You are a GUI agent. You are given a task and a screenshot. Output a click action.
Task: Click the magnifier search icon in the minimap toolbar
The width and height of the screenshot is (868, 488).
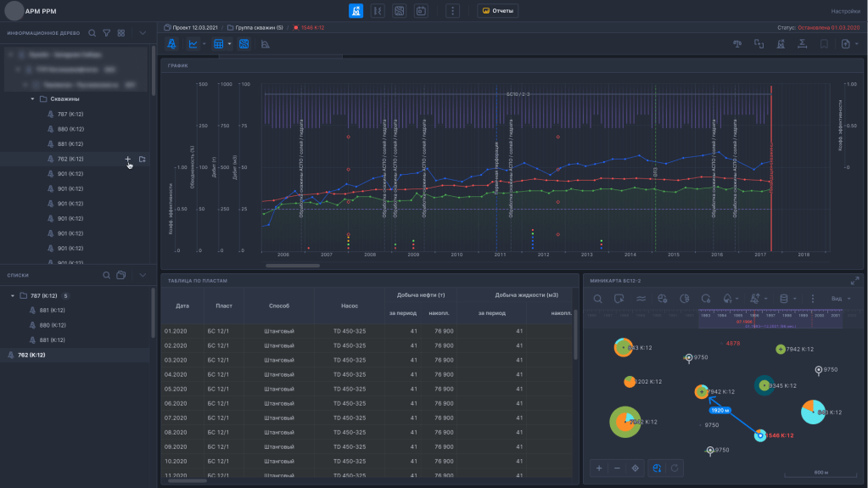[x=598, y=299]
